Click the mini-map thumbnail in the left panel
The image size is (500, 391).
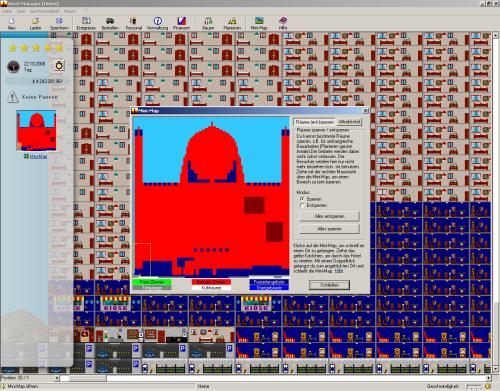tap(36, 131)
